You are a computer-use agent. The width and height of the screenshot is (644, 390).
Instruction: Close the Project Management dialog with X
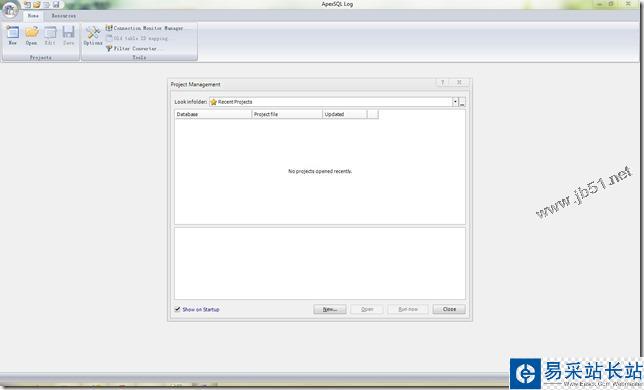[x=459, y=83]
